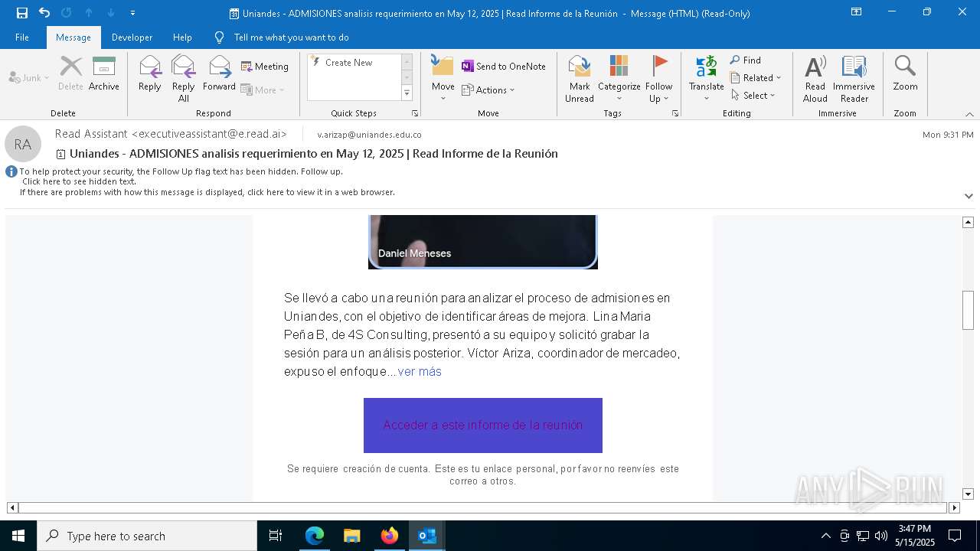980x551 pixels.
Task: Expand the Quick Steps gallery
Action: [407, 93]
